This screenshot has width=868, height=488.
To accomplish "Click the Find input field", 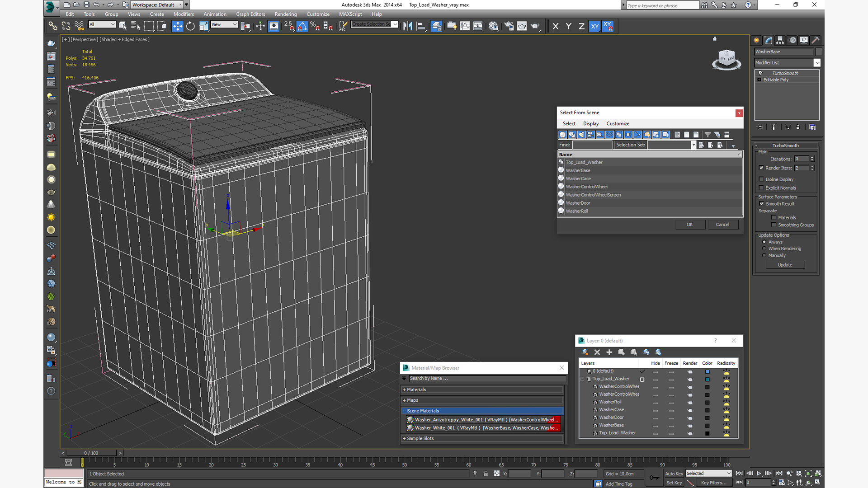I will [x=592, y=145].
